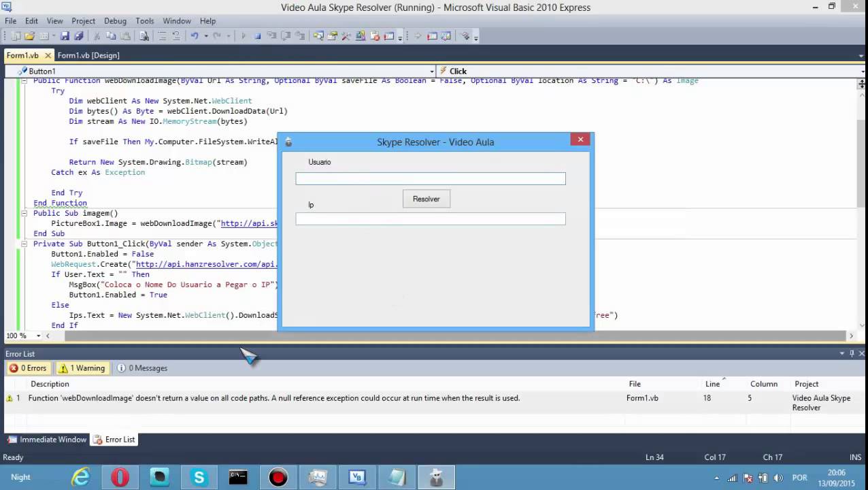Image resolution: width=868 pixels, height=490 pixels.
Task: Click the Visual Basic taskbar icon
Action: point(356,477)
